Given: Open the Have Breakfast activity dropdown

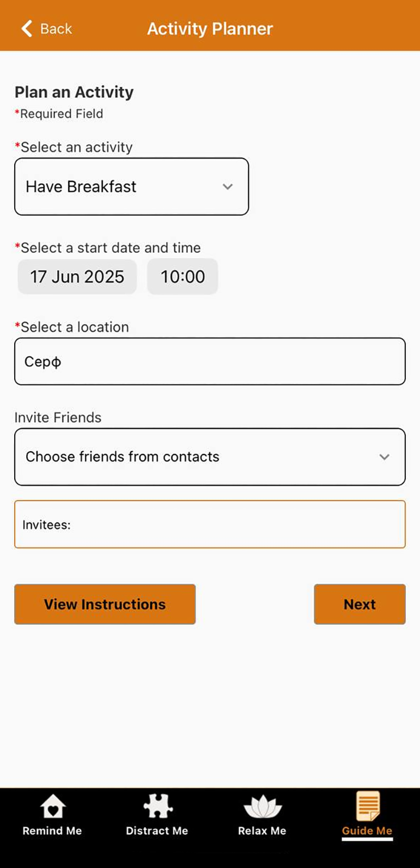Looking at the screenshot, I should coord(132,186).
